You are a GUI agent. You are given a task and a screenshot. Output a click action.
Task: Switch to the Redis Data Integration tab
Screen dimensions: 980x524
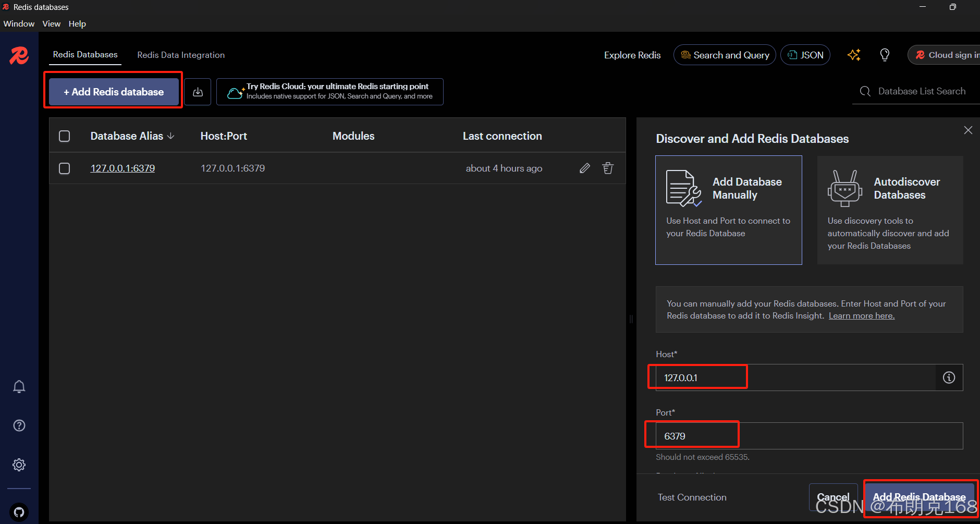pyautogui.click(x=181, y=55)
